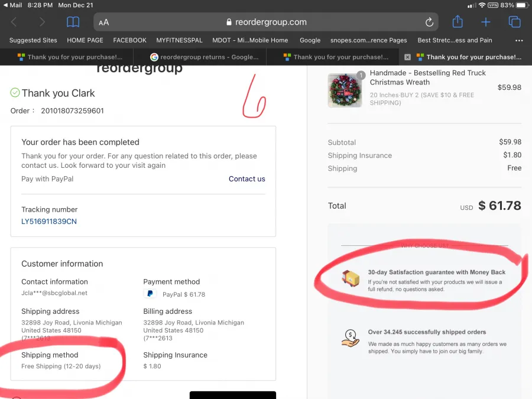Image resolution: width=532 pixels, height=399 pixels.
Task: Click Free Shipping (12-20 days) text
Action: pos(61,366)
